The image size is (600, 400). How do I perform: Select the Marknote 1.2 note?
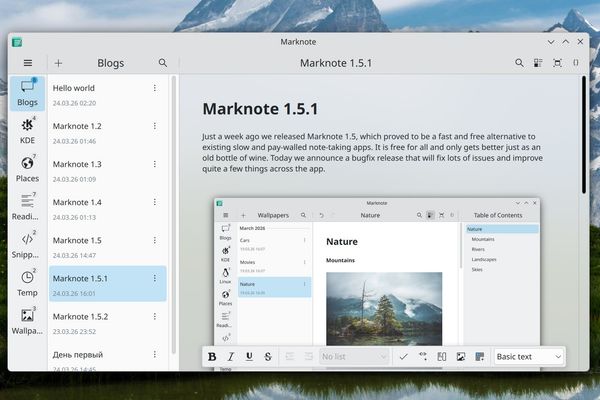(x=108, y=132)
